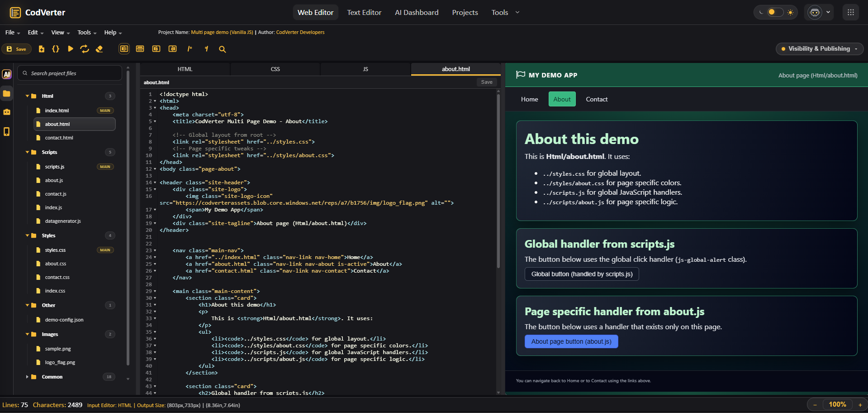
Task: Click the Home link in preview nav
Action: coord(530,99)
